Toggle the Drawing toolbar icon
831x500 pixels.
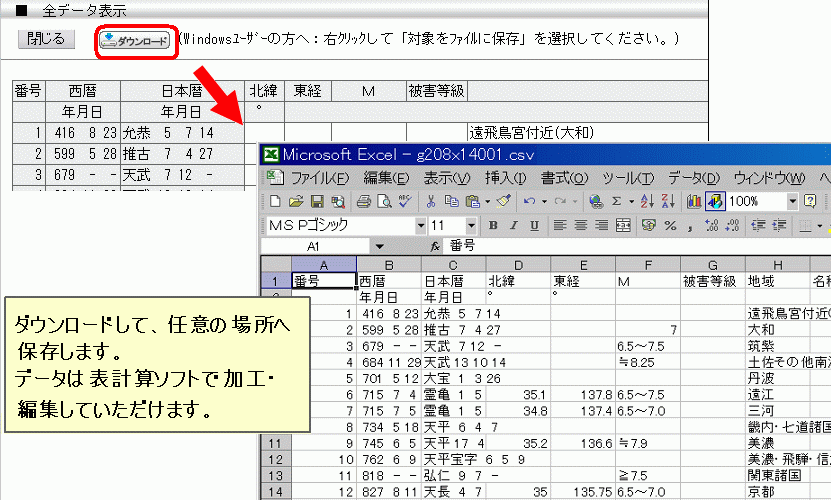[715, 201]
